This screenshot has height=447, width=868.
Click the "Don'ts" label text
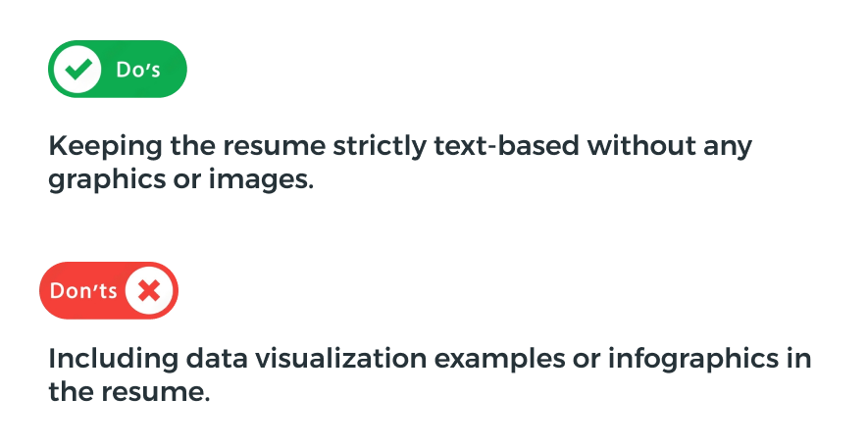(x=83, y=290)
